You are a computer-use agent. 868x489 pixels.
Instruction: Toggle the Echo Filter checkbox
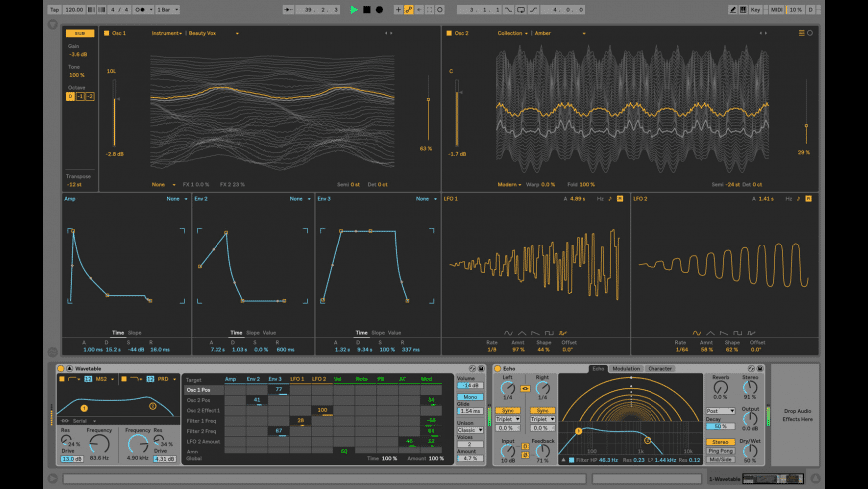570,460
